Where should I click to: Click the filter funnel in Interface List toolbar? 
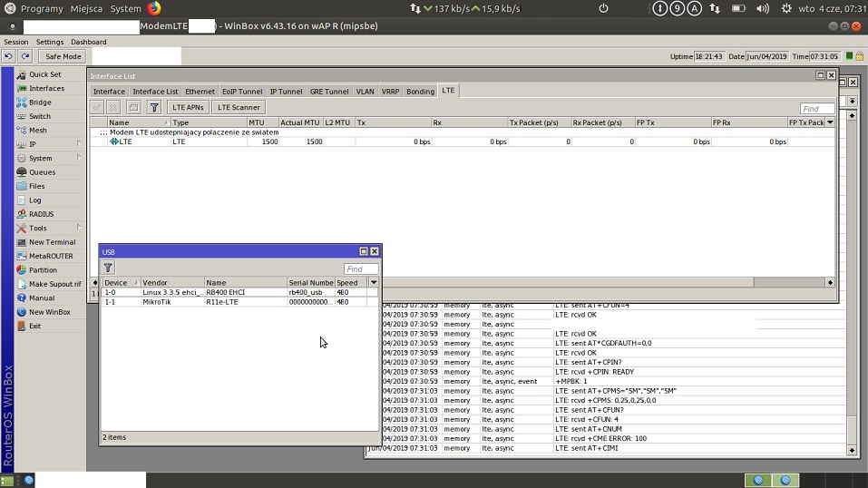click(154, 107)
